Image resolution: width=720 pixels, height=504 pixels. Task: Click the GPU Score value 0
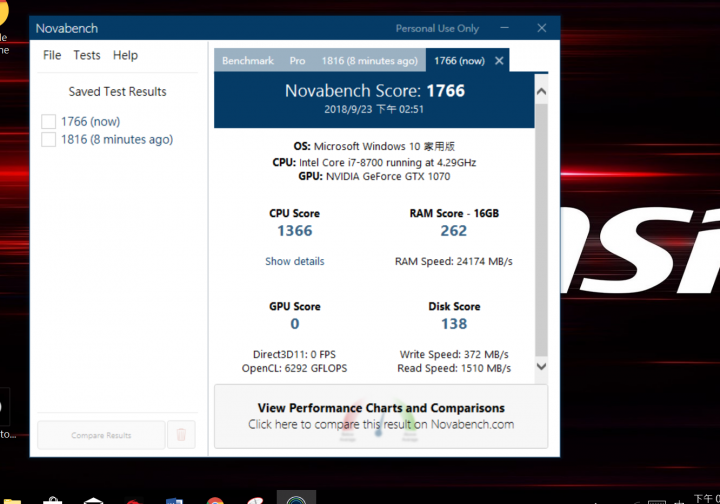tap(295, 324)
